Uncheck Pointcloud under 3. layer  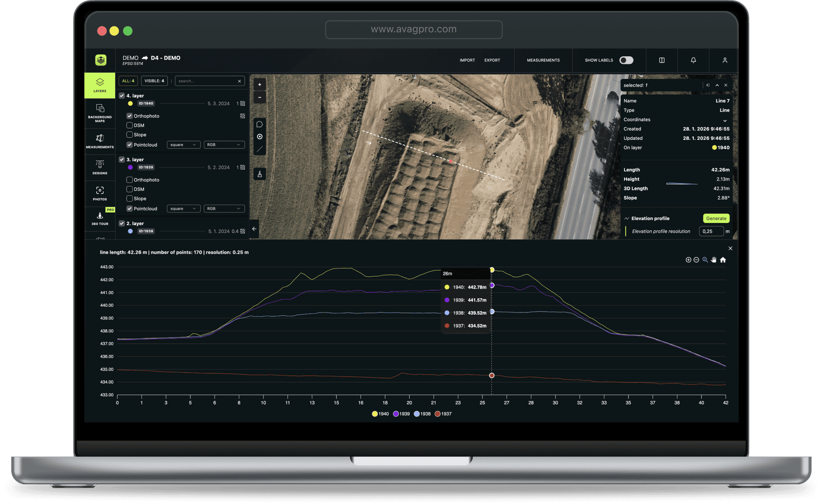coord(129,209)
